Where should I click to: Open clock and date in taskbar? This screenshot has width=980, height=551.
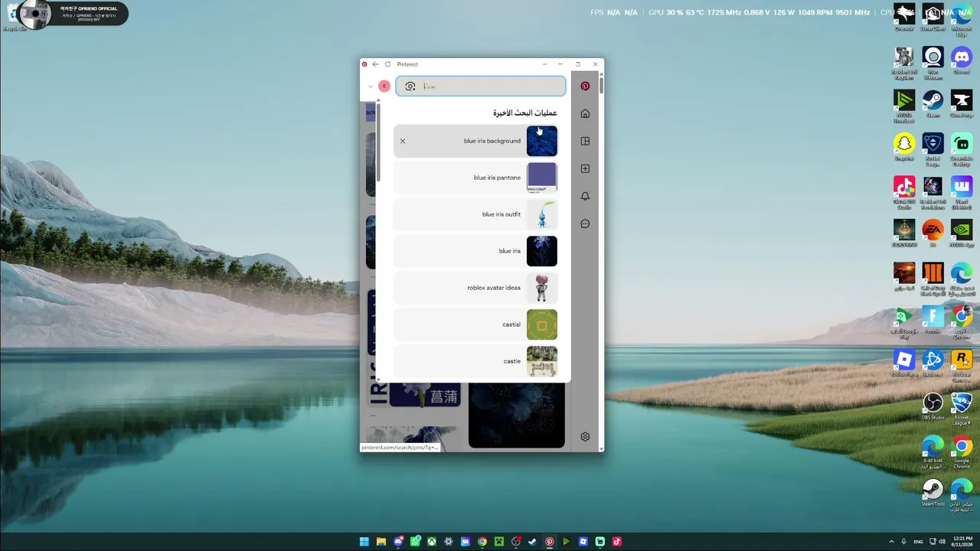pos(963,542)
